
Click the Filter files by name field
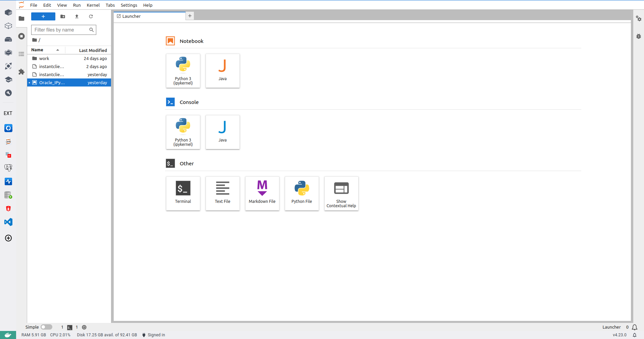pyautogui.click(x=60, y=30)
